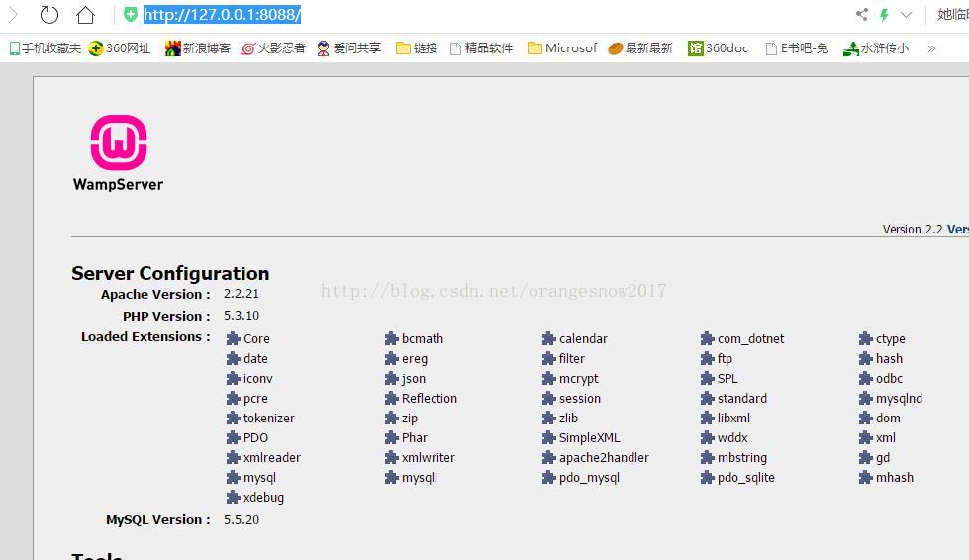
Task: Select the 'tokenizer' extension text
Action: click(269, 418)
